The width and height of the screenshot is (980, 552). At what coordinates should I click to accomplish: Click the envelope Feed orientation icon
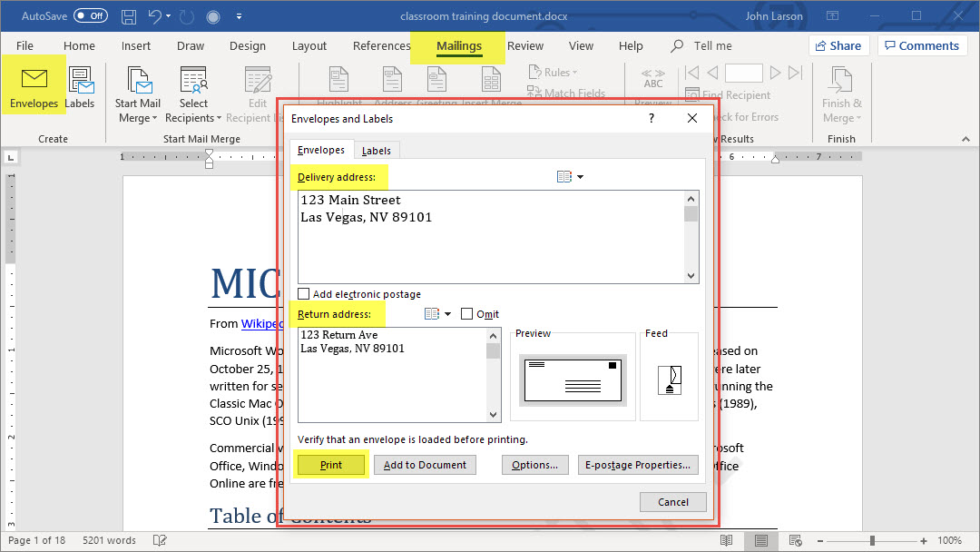669,379
